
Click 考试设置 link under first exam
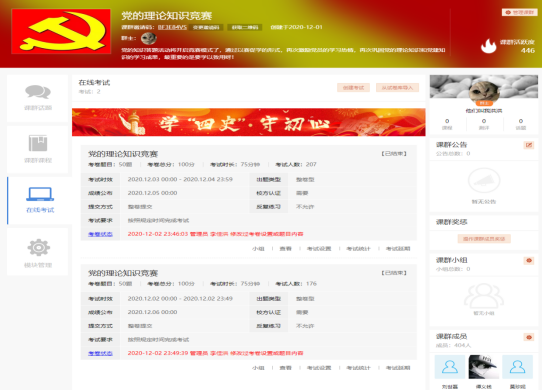319,249
